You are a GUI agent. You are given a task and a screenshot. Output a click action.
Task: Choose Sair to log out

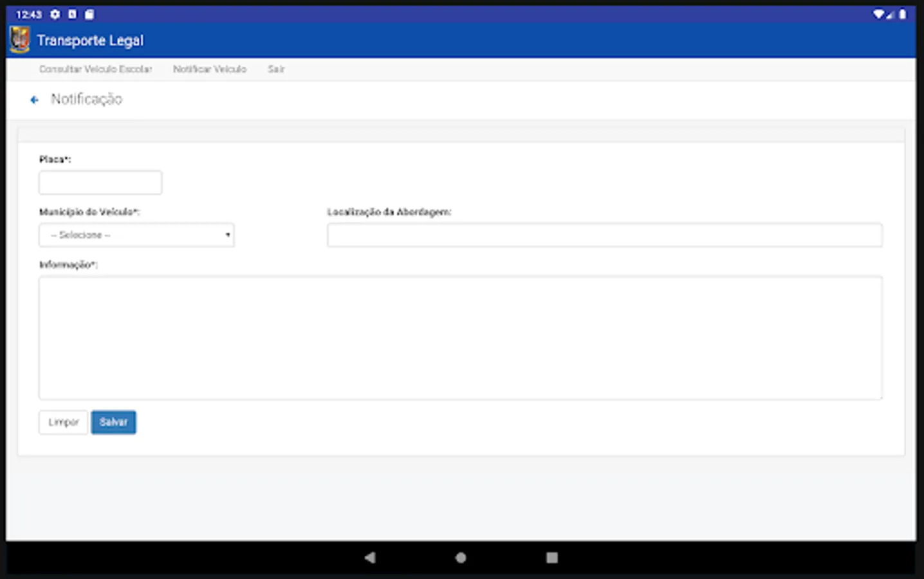[276, 69]
